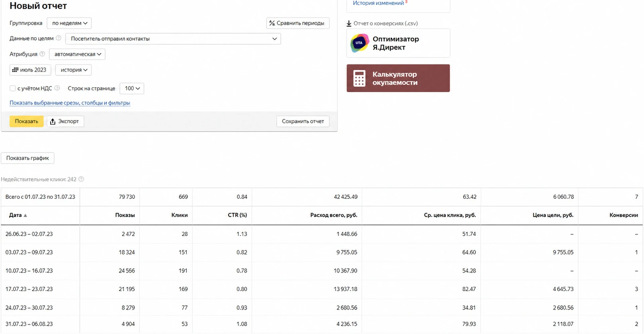Click the Экспорт button

(x=65, y=121)
